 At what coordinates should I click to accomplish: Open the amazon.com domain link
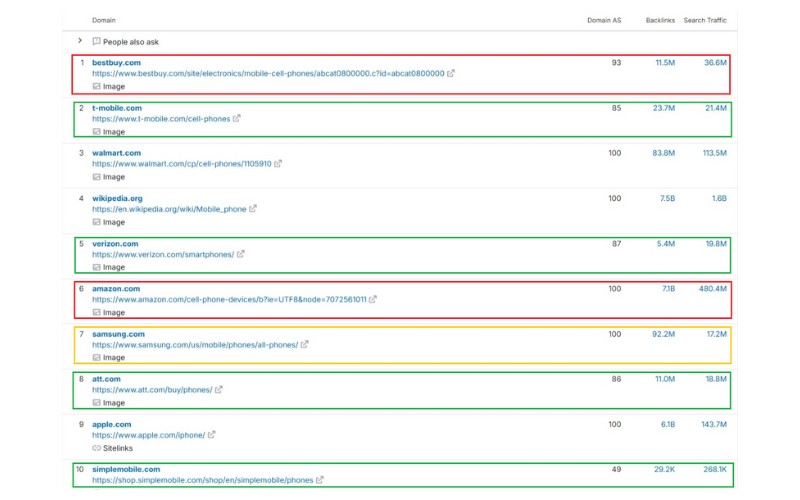[x=116, y=289]
